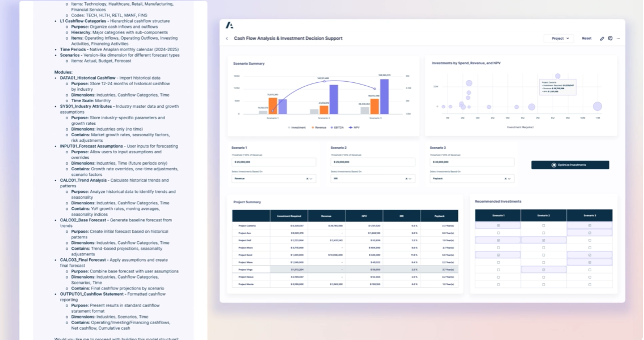Open the three-dot more options menu

(618, 39)
